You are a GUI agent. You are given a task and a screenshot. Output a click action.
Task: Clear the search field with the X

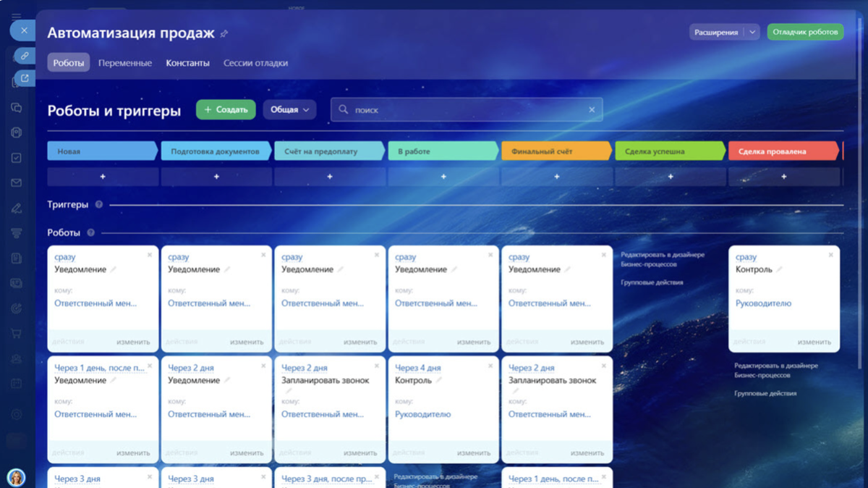(x=592, y=110)
